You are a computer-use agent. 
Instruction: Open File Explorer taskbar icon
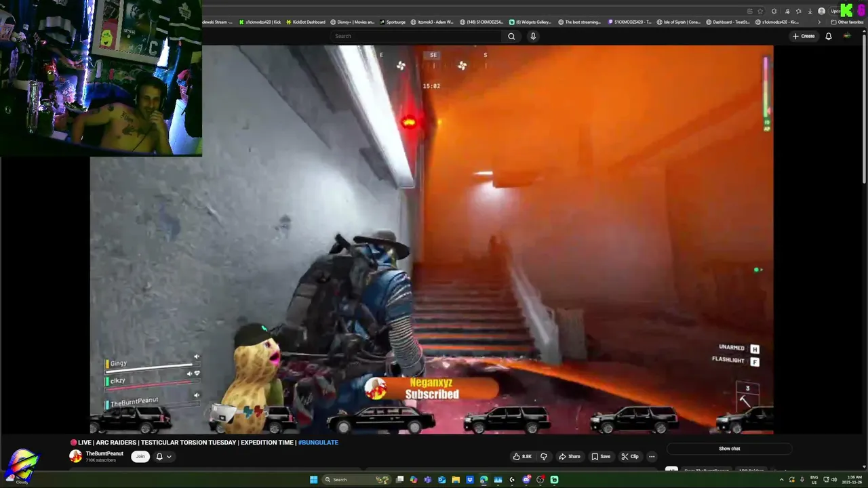click(x=456, y=480)
